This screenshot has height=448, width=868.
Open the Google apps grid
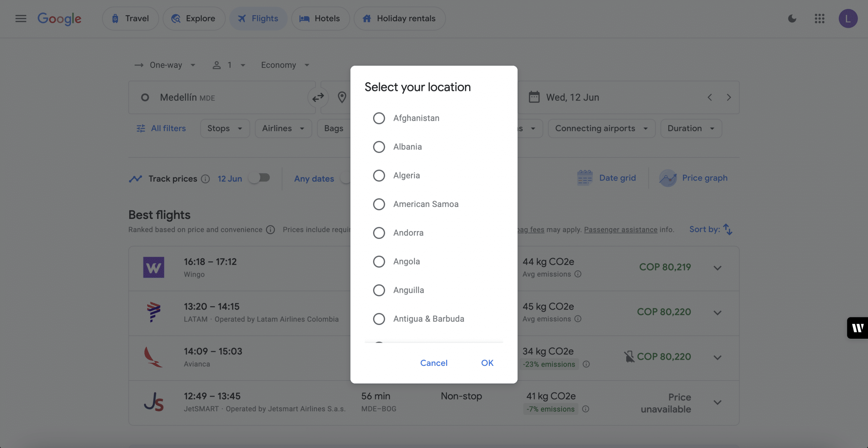(820, 18)
